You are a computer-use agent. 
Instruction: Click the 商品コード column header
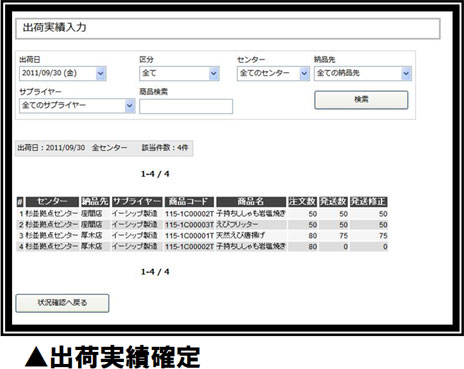(x=189, y=202)
